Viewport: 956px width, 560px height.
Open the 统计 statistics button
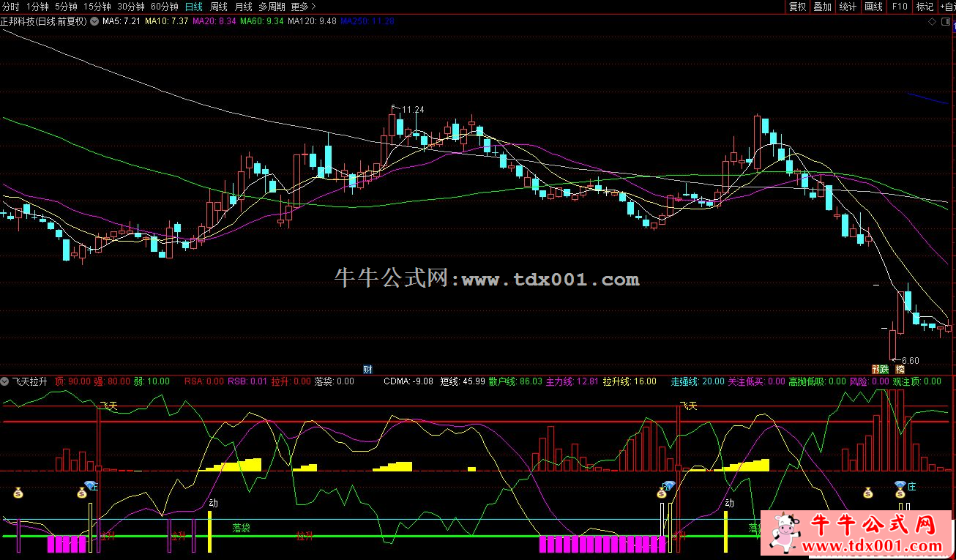tap(848, 7)
